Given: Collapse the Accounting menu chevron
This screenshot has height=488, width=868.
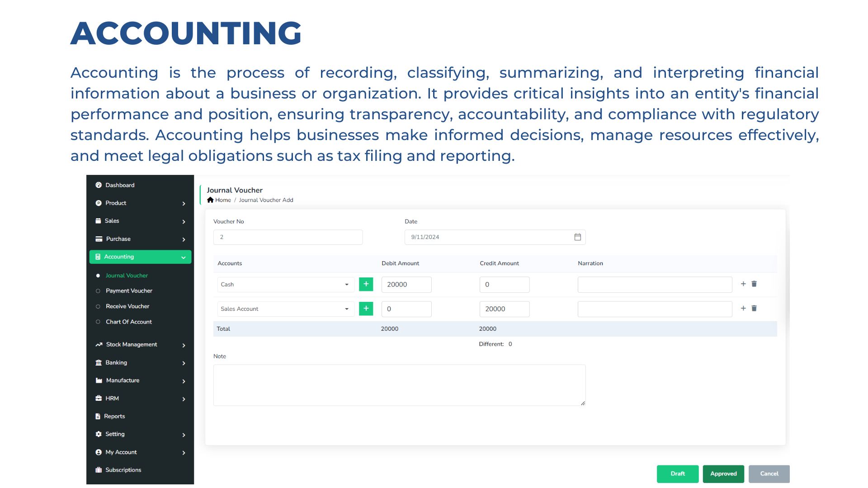Looking at the screenshot, I should pos(184,258).
